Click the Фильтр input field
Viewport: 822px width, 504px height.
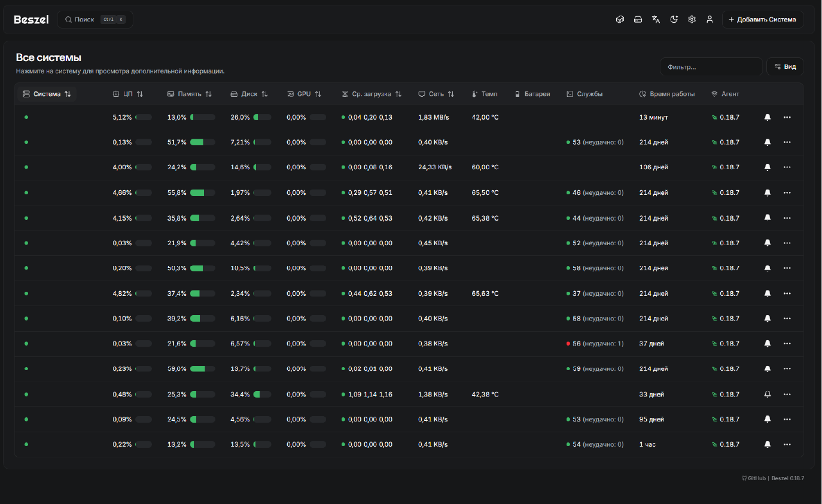click(711, 67)
